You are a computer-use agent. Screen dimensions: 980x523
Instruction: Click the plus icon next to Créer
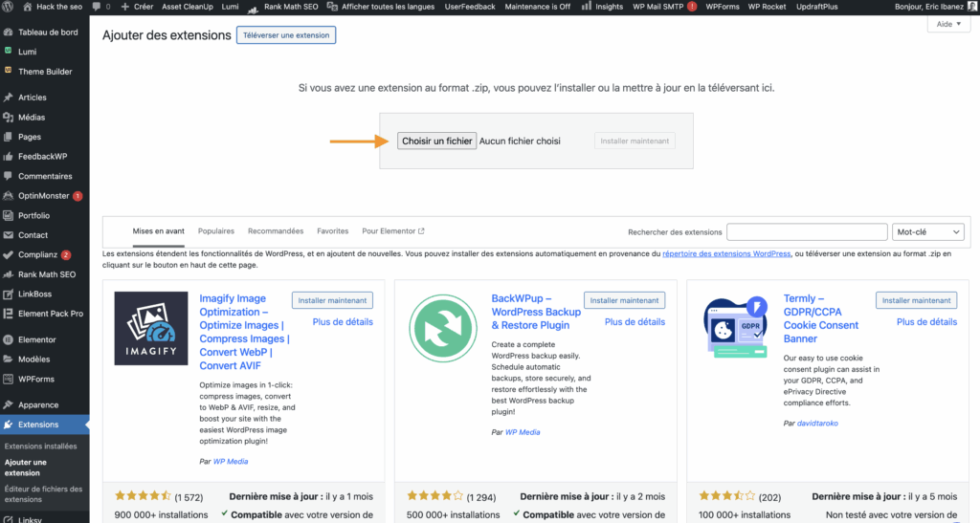125,7
